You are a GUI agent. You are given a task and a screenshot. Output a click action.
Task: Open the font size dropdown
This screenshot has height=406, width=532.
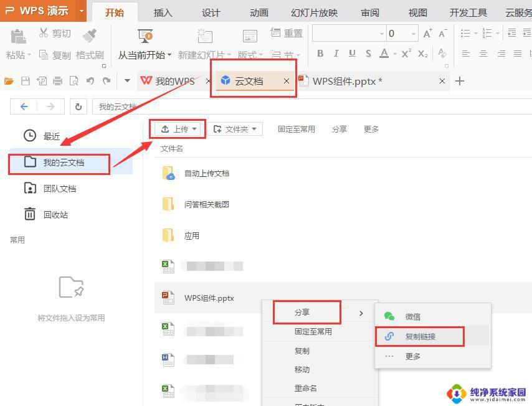click(414, 34)
